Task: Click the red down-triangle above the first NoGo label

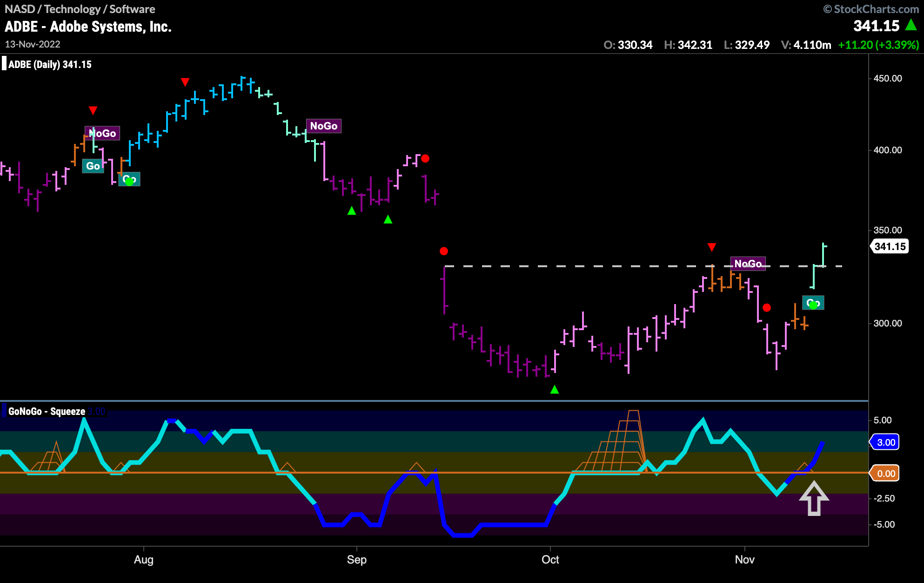Action: tap(93, 110)
